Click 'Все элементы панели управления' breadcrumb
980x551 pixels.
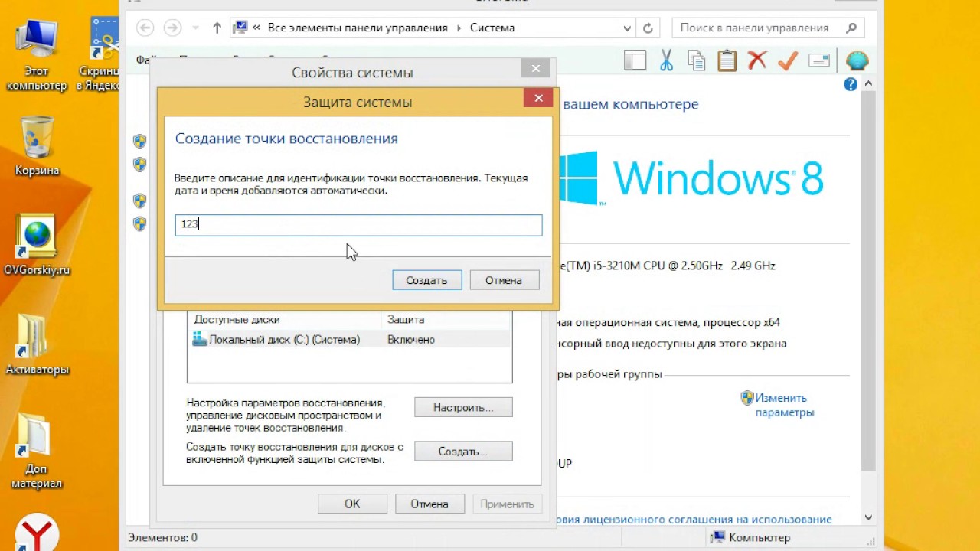(358, 28)
